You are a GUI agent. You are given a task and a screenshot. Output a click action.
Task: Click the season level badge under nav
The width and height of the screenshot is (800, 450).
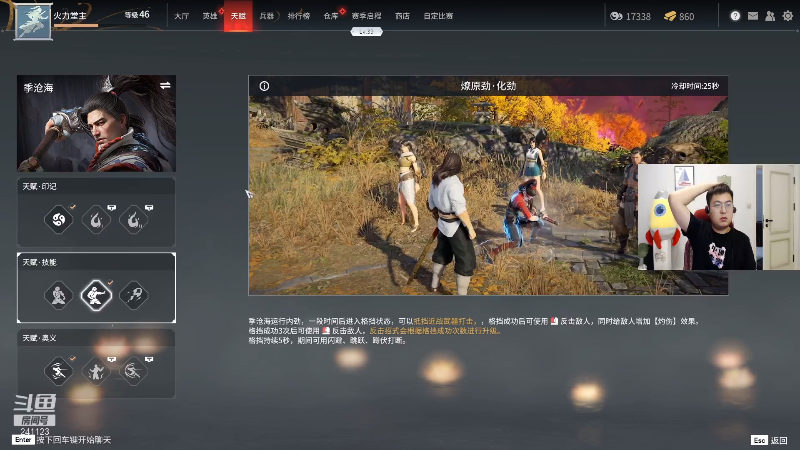366,32
